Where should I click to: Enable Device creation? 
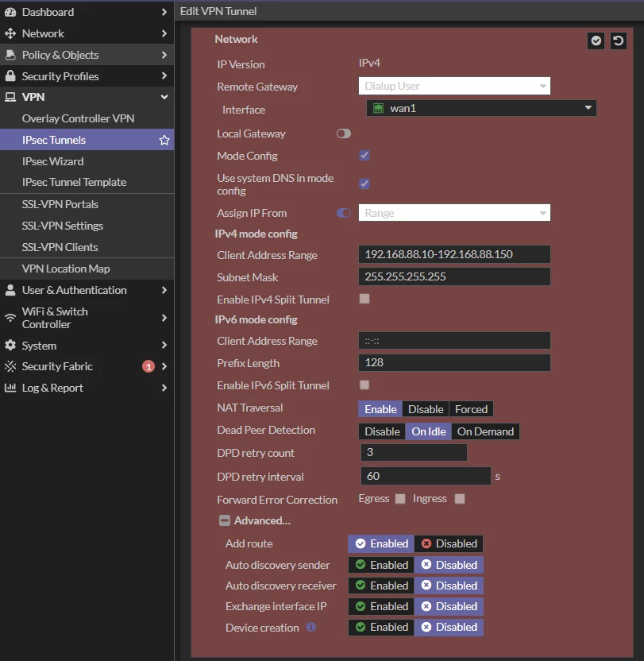[x=381, y=627]
